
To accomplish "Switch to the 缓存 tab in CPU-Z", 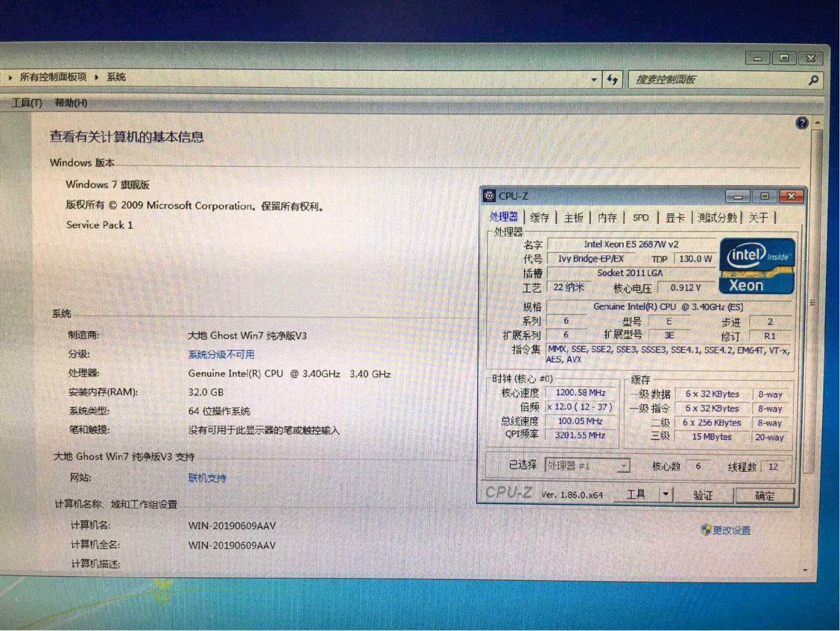I will (539, 217).
